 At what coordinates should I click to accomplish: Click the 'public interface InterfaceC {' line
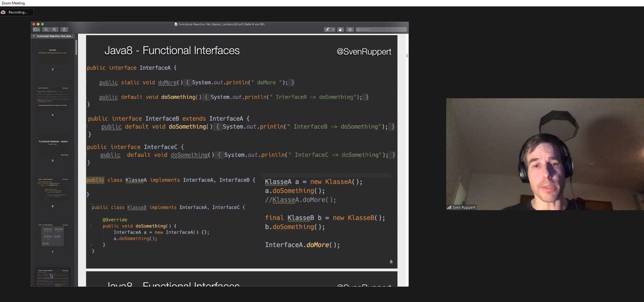point(135,147)
